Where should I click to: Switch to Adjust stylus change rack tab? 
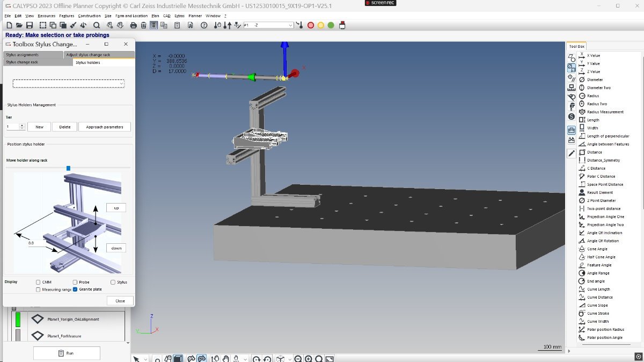[99, 55]
